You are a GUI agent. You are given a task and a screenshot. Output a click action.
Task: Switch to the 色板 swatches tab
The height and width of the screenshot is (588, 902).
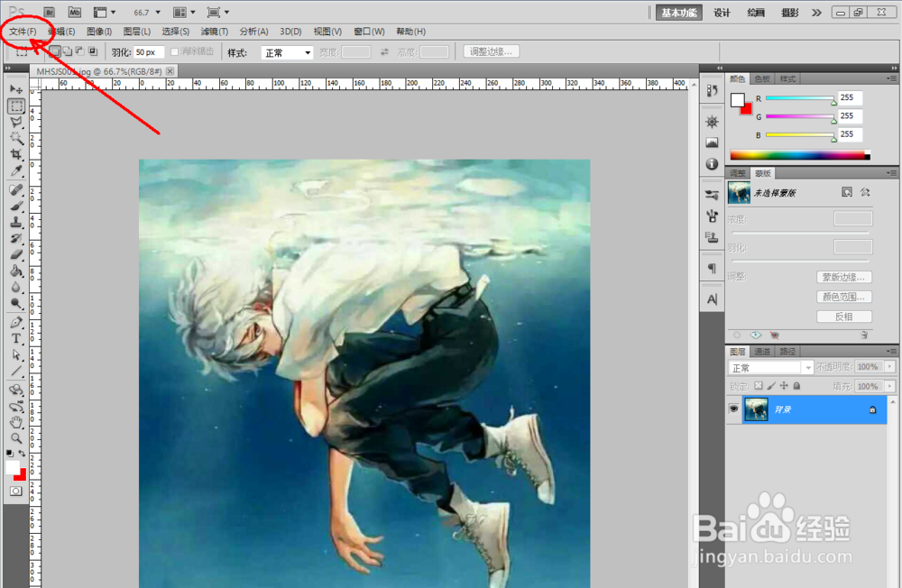[x=762, y=78]
